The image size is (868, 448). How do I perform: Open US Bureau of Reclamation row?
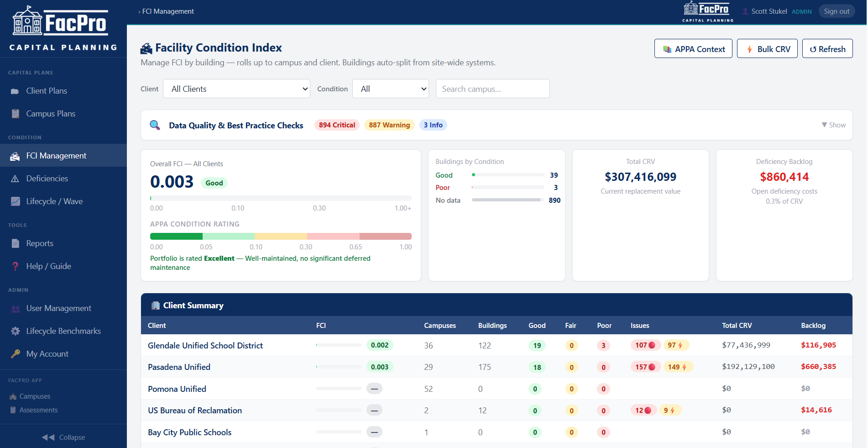point(497,410)
